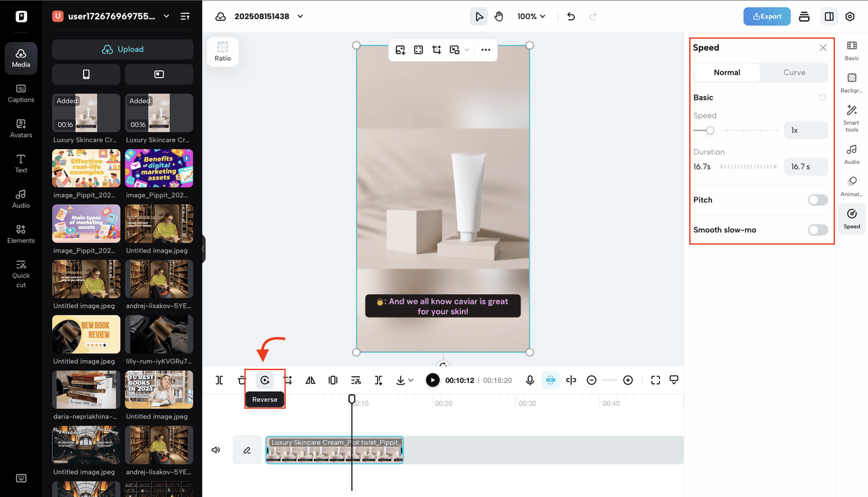Viewport: 868px width, 497px height.
Task: Open the Elements panel
Action: click(x=21, y=234)
